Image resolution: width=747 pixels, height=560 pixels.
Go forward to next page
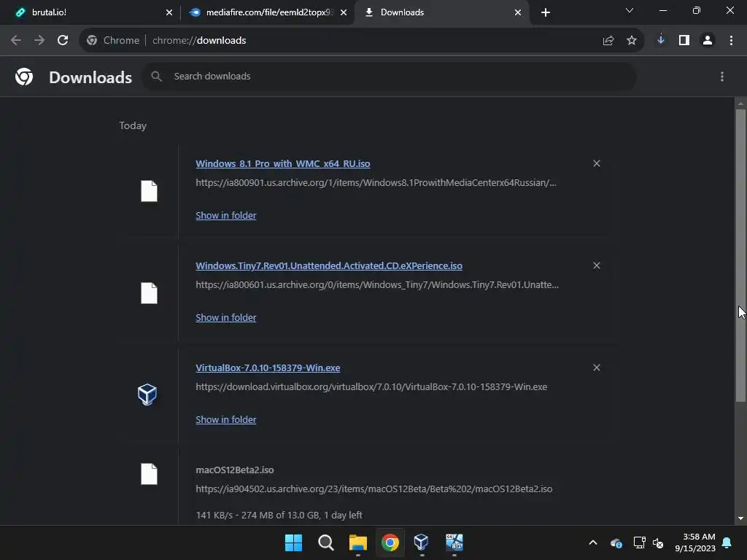pos(39,40)
